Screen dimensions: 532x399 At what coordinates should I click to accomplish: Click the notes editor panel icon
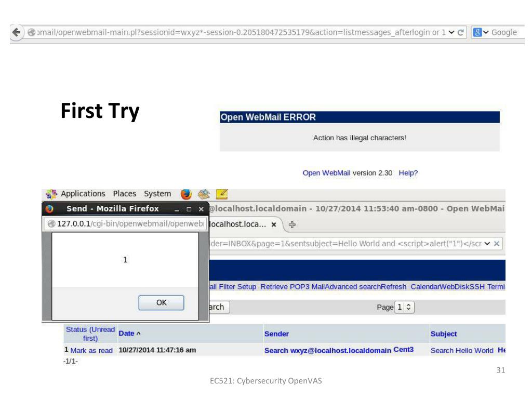click(221, 194)
